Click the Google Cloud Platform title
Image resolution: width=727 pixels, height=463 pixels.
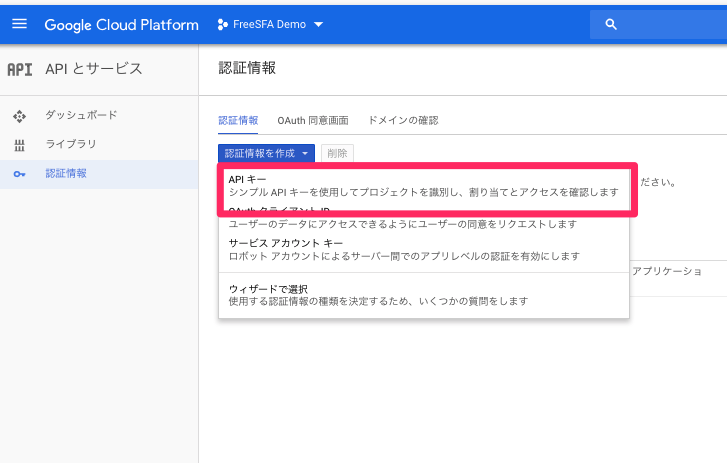click(121, 25)
